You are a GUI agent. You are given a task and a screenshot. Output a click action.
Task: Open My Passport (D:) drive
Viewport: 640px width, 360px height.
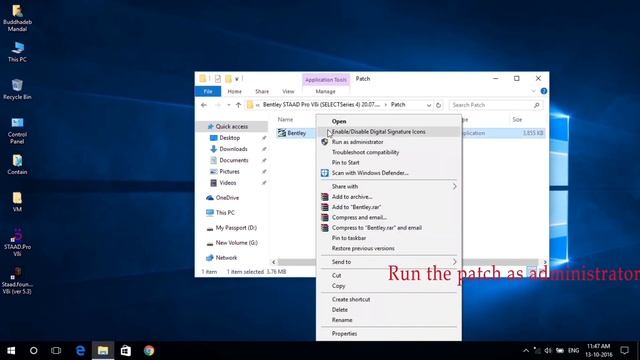point(236,228)
